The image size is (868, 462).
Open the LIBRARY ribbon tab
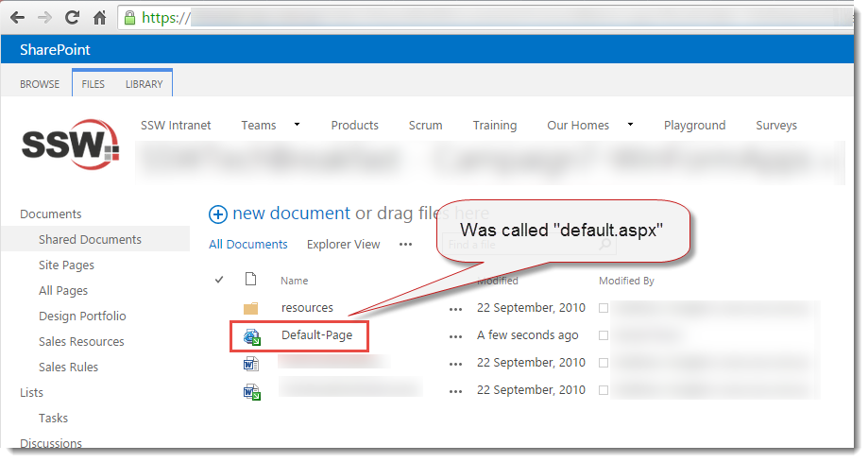[144, 84]
